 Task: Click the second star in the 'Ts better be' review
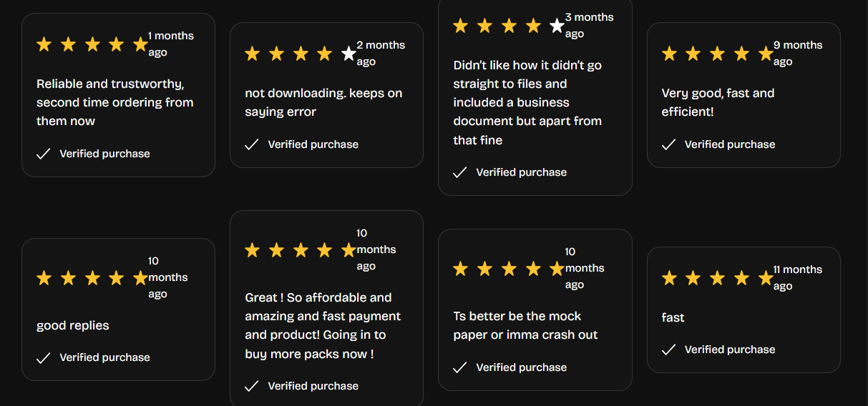click(484, 269)
